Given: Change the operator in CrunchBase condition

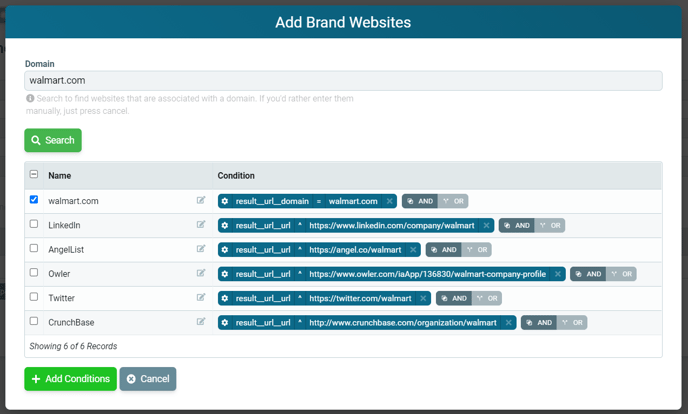Looking at the screenshot, I should coord(300,323).
